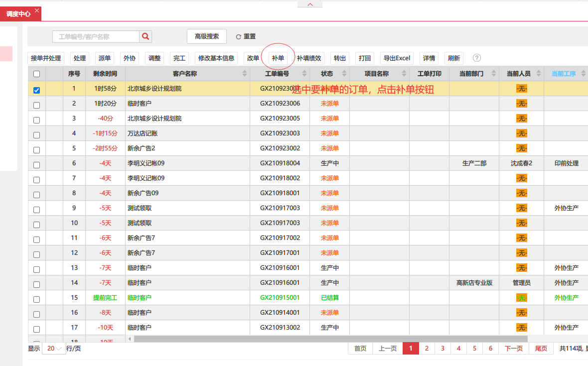Click the 调整 toolbar button
This screenshot has height=366, width=588.
(x=154, y=58)
